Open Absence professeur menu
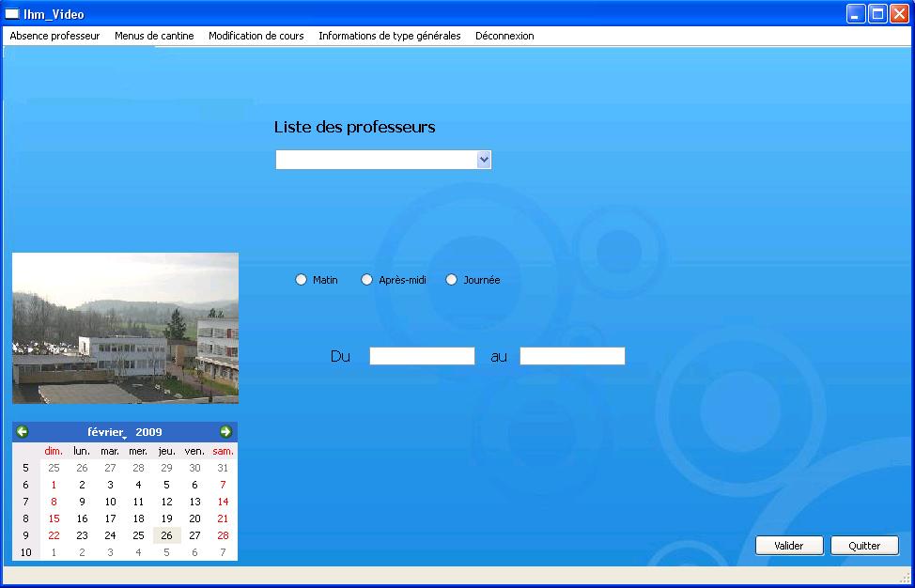 pyautogui.click(x=54, y=36)
